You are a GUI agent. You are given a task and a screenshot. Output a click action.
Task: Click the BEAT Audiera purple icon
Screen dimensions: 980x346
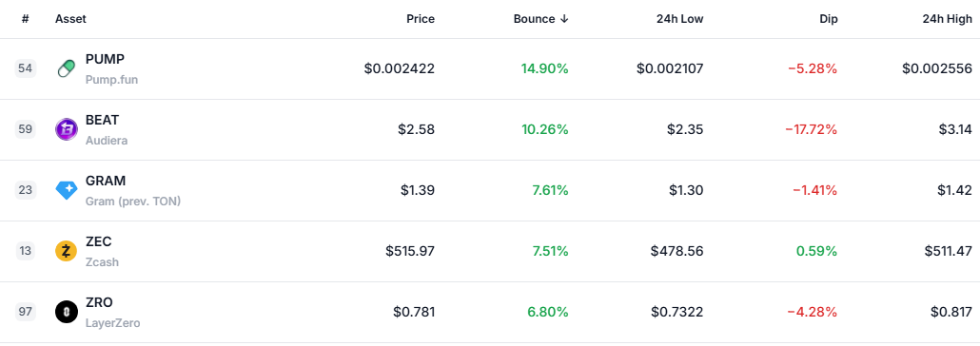67,129
